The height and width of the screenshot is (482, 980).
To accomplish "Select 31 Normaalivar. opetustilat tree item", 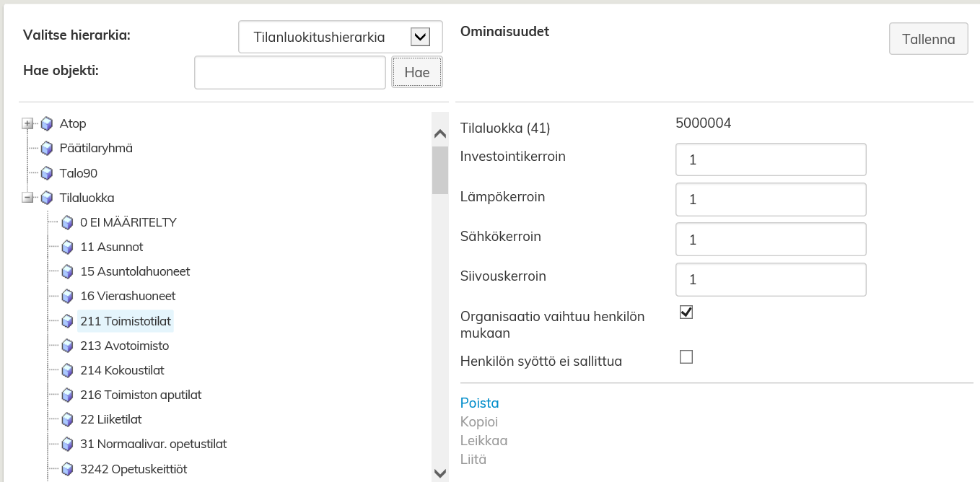I will click(x=153, y=444).
